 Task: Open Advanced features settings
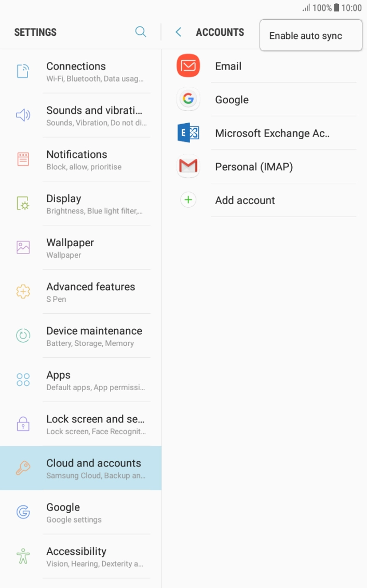click(x=80, y=291)
